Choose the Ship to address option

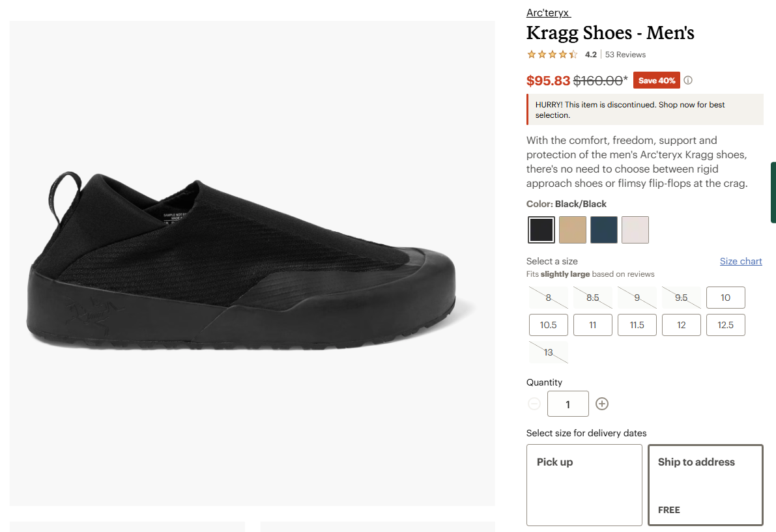706,484
